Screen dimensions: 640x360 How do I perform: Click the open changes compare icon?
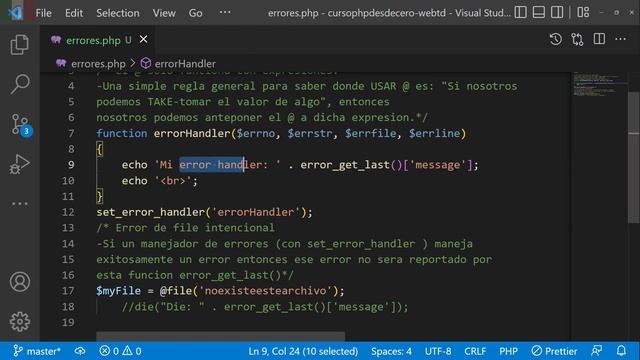click(577, 40)
